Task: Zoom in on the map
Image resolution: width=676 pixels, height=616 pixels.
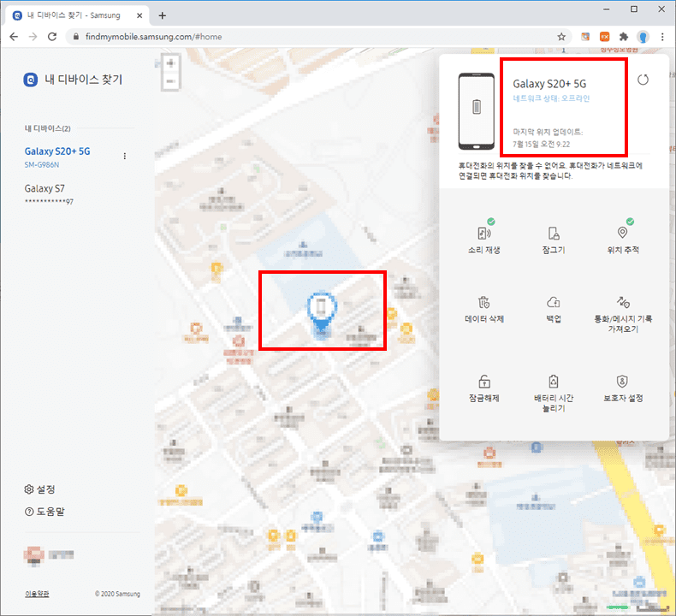Action: click(171, 64)
